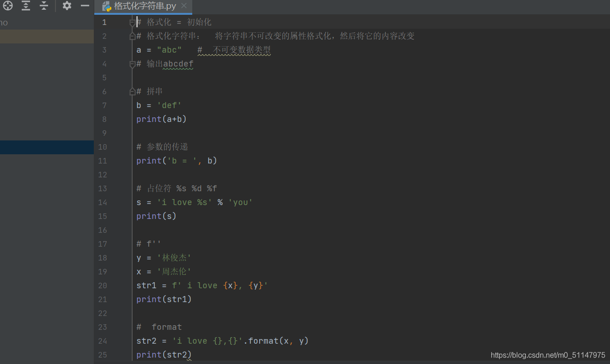Click the comment '# 参数的传递'
Image resolution: width=610 pixels, height=364 pixels.
[x=162, y=147]
